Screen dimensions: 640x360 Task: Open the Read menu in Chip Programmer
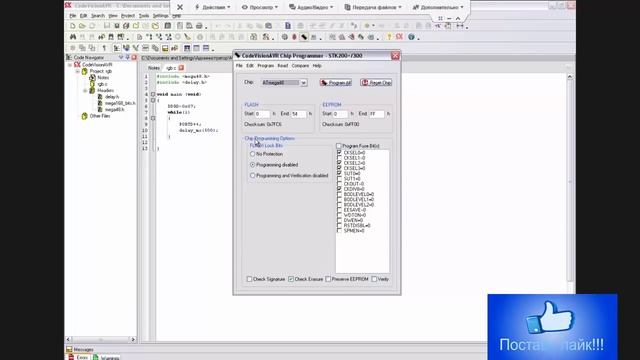pos(282,66)
